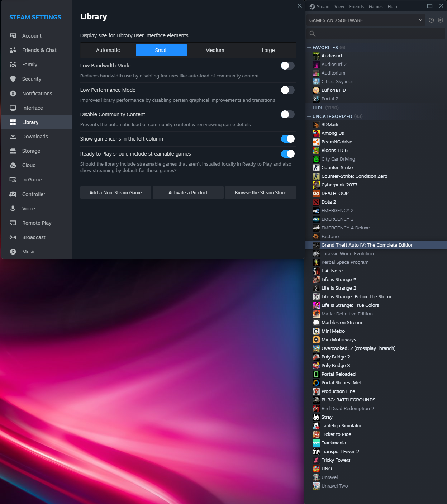Open the Steam menu

point(323,7)
